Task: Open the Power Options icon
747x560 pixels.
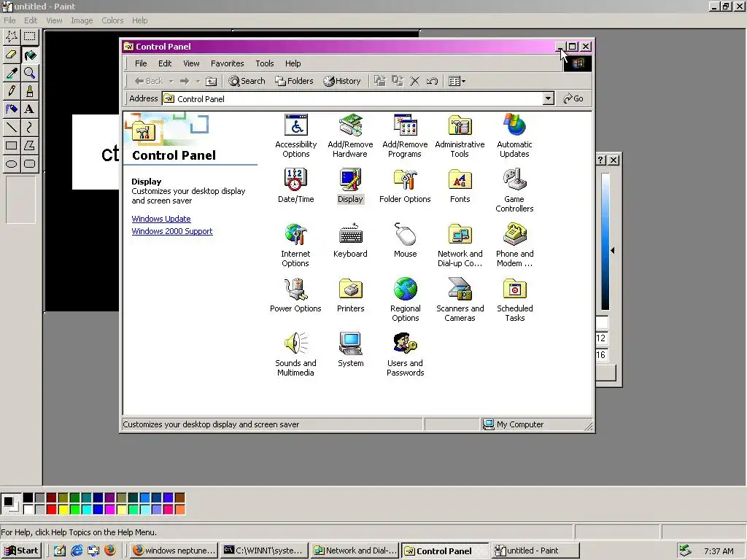Action: pos(295,295)
